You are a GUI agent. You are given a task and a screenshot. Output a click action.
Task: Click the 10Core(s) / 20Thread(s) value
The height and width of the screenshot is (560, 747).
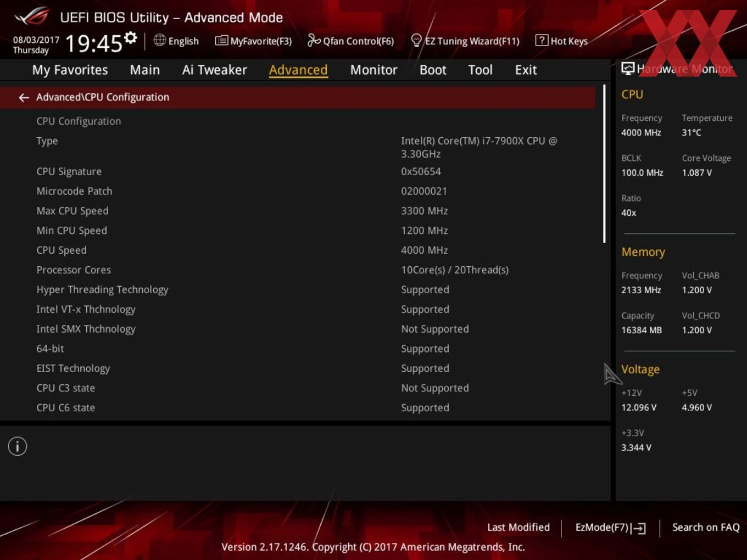point(455,270)
